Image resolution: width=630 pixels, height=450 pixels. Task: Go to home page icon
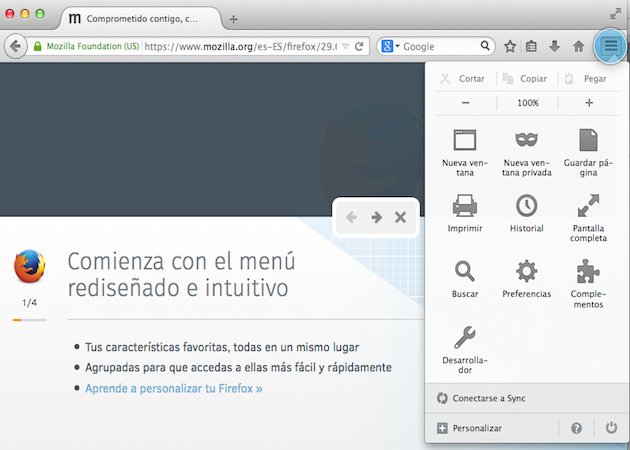pos(578,46)
